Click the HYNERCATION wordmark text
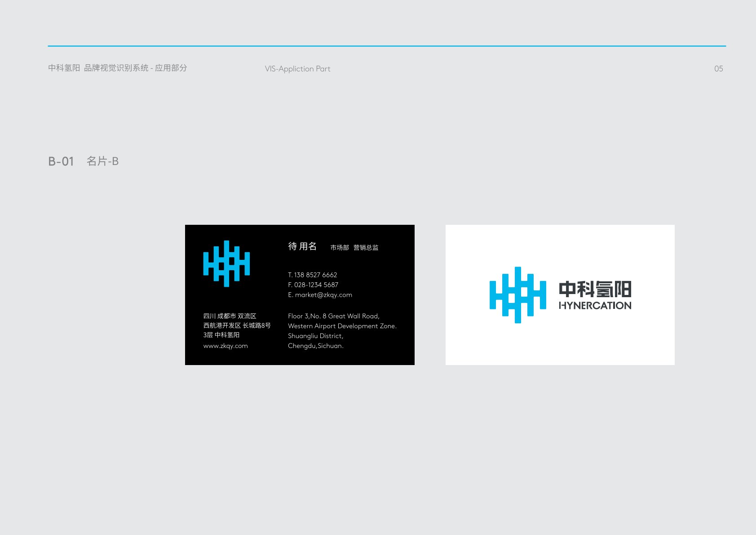Image resolution: width=756 pixels, height=535 pixels. click(595, 306)
